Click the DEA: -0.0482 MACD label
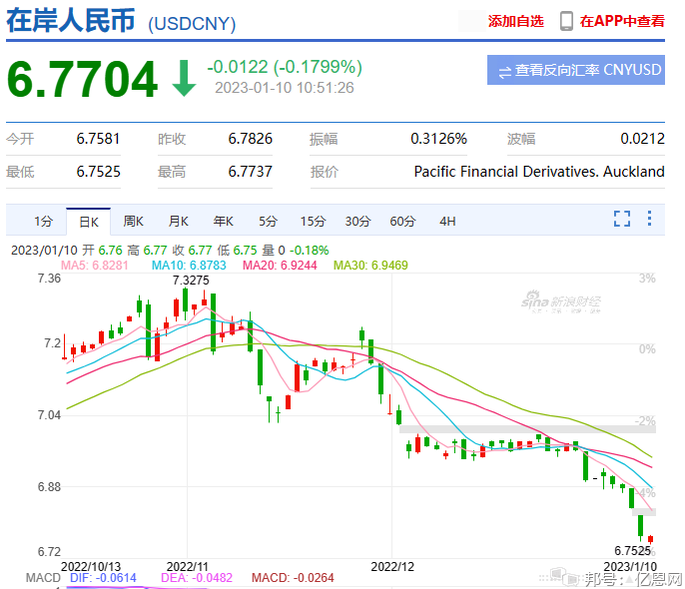 [x=197, y=578]
